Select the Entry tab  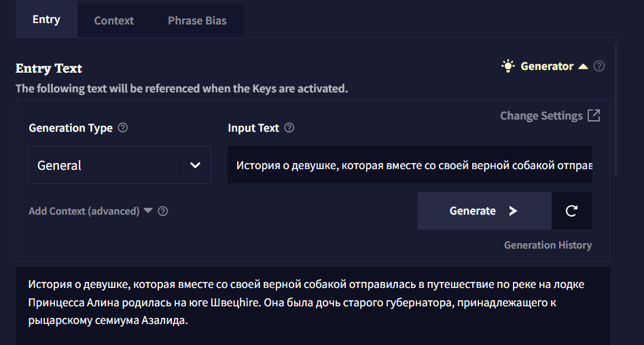46,19
